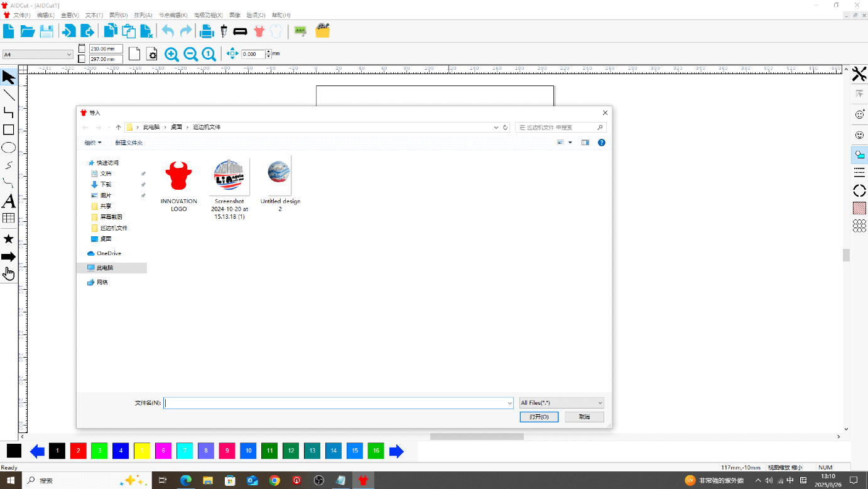Viewport: 868px width, 489px height.
Task: Click the Windows Start button on taskbar
Action: coord(11,480)
